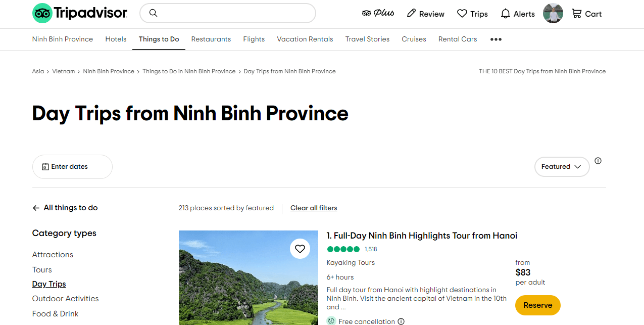644x325 pixels.
Task: Click the green Free cancellation badge icon
Action: coord(331,321)
